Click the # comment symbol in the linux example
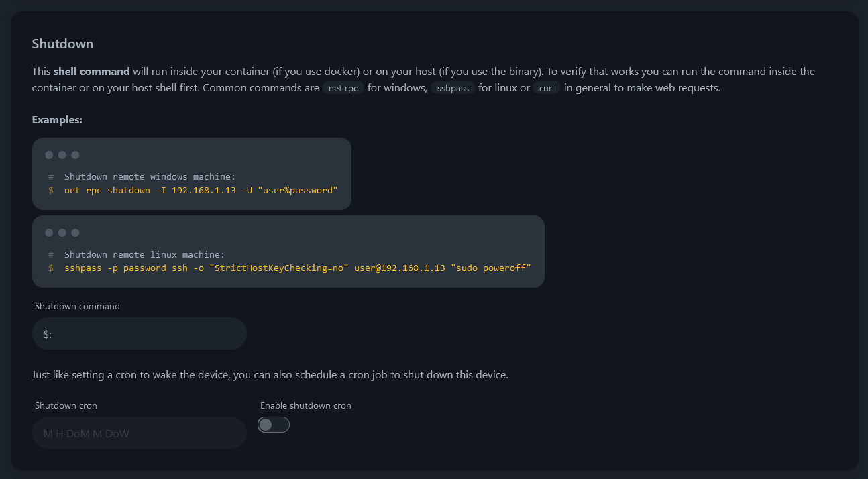The image size is (868, 479). (x=50, y=254)
